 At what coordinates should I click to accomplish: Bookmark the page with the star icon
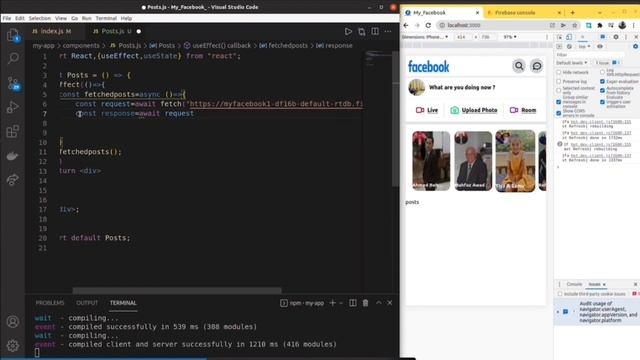(x=575, y=25)
